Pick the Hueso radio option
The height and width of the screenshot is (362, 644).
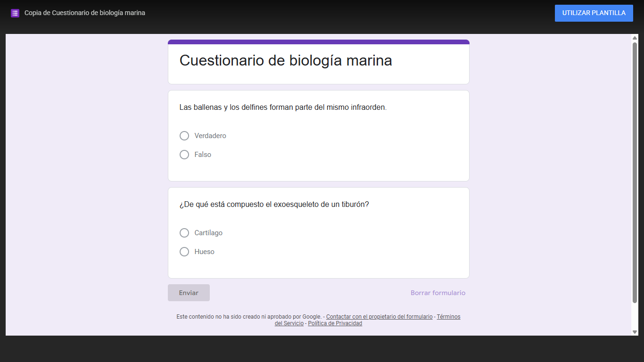pyautogui.click(x=184, y=252)
